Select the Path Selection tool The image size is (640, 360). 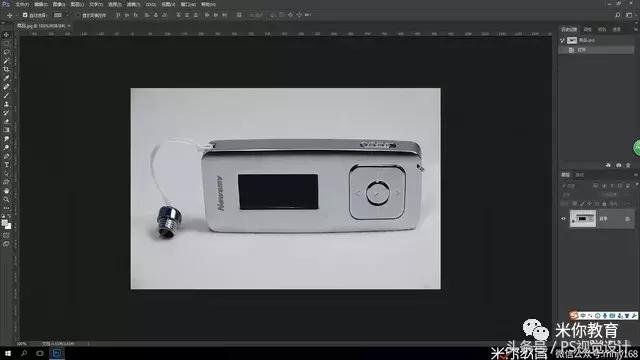coord(6,173)
